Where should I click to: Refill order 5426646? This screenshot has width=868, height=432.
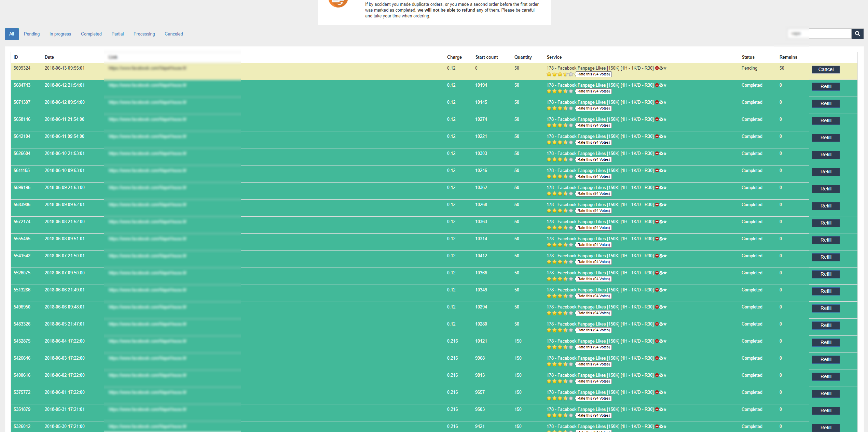[826, 359]
